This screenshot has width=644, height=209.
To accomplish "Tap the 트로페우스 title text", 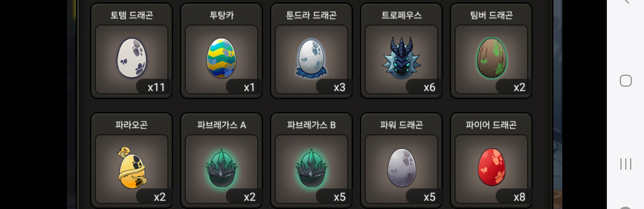I will (x=401, y=15).
